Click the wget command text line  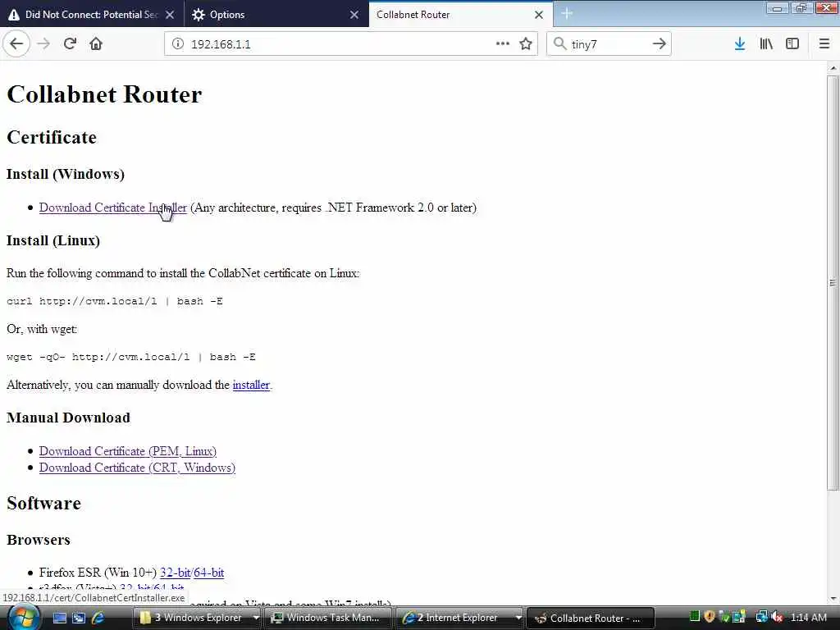click(x=131, y=357)
